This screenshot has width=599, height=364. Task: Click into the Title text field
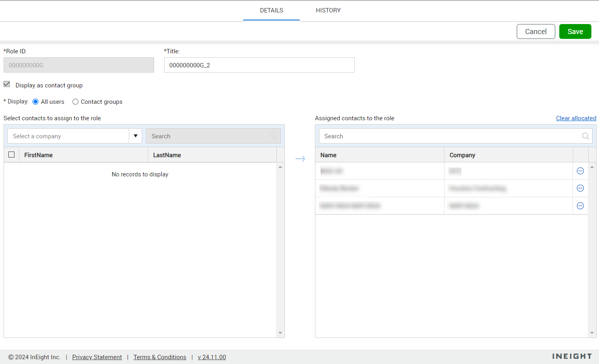(x=259, y=65)
